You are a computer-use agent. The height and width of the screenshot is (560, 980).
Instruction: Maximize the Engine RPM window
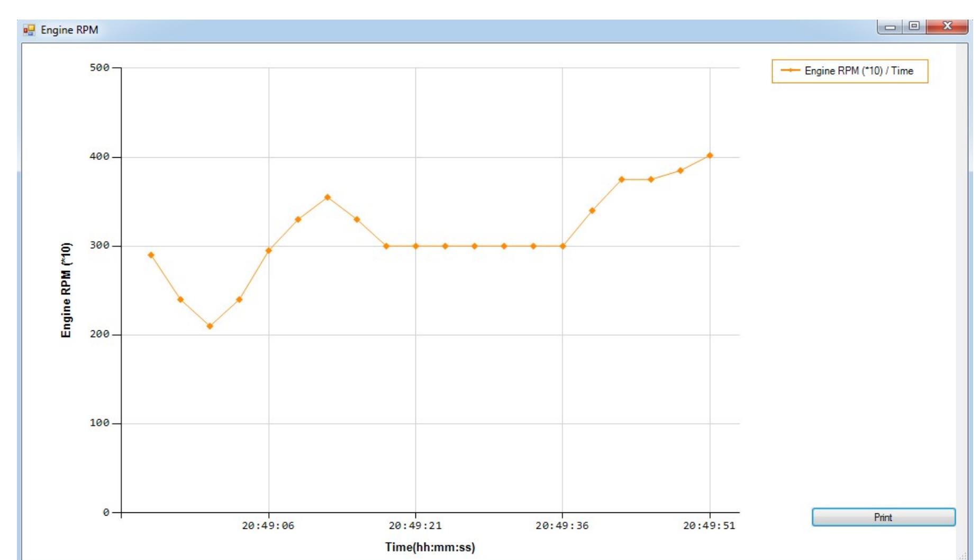pos(914,26)
